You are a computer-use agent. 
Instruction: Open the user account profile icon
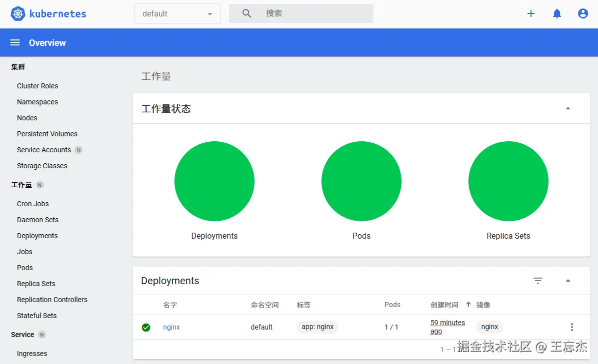click(x=582, y=13)
